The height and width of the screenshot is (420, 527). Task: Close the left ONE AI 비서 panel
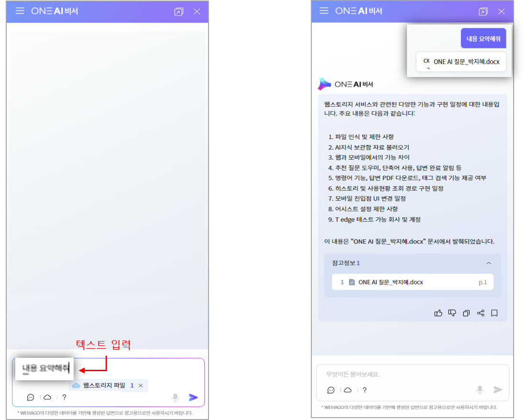click(x=197, y=12)
